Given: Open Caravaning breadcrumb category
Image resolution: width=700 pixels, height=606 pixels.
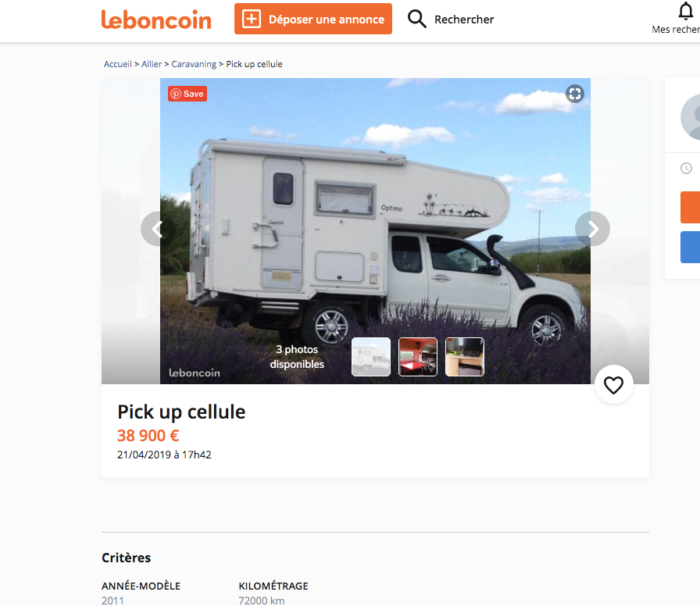Looking at the screenshot, I should coord(194,64).
